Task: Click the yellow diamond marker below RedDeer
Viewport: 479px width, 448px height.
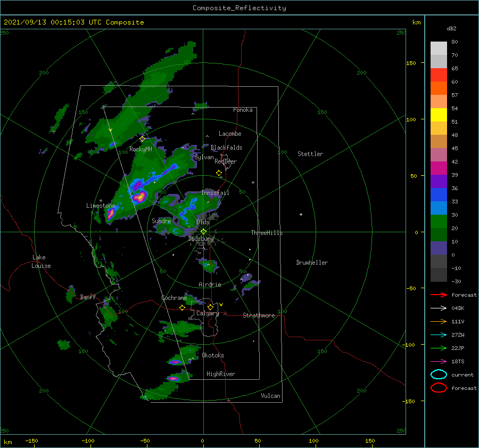Action: click(x=219, y=173)
